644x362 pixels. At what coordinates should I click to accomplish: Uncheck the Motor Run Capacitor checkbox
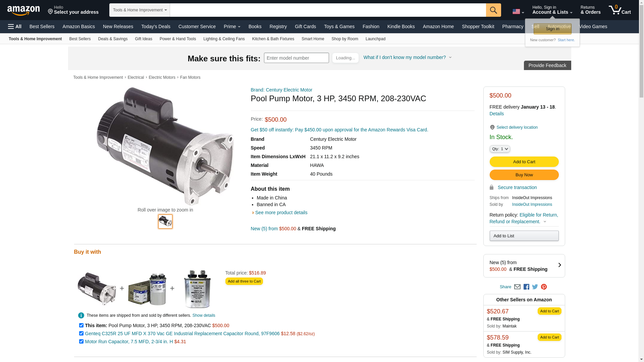[x=81, y=342]
